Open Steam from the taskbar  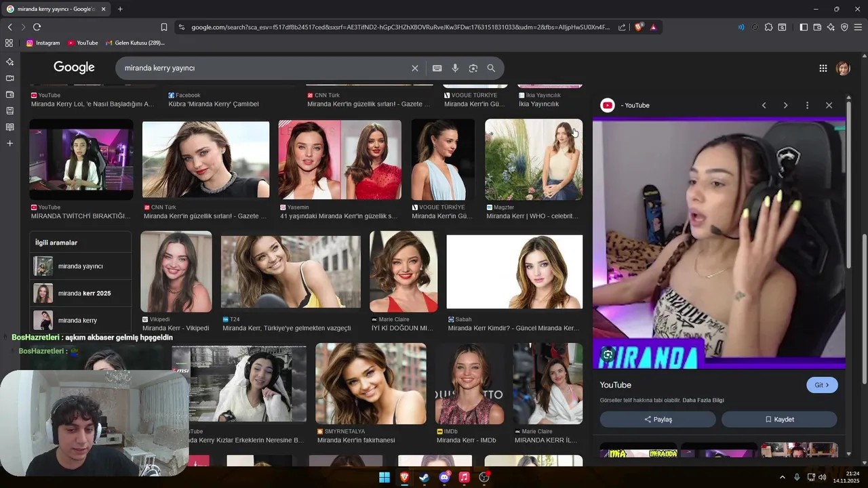pyautogui.click(x=424, y=477)
